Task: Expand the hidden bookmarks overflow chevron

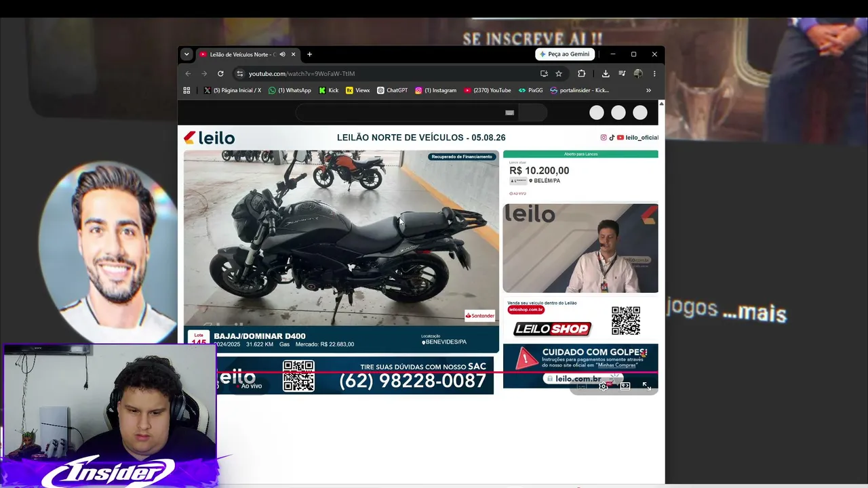Action: [648, 90]
